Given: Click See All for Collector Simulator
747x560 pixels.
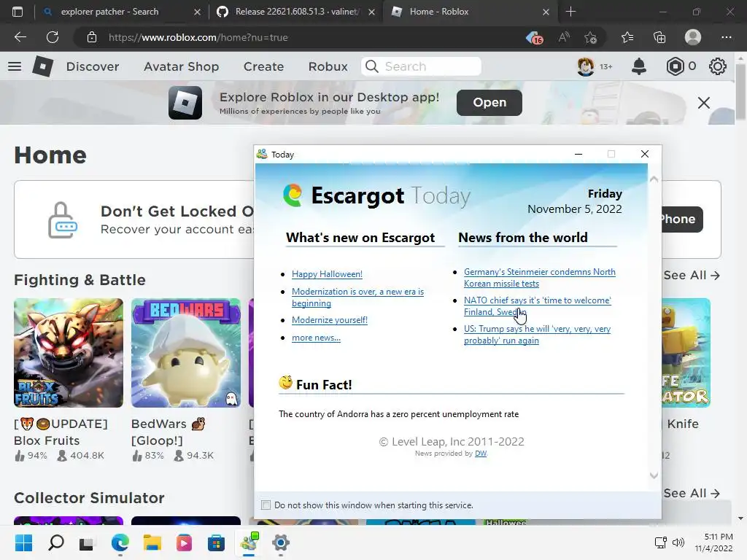Looking at the screenshot, I should [692, 494].
